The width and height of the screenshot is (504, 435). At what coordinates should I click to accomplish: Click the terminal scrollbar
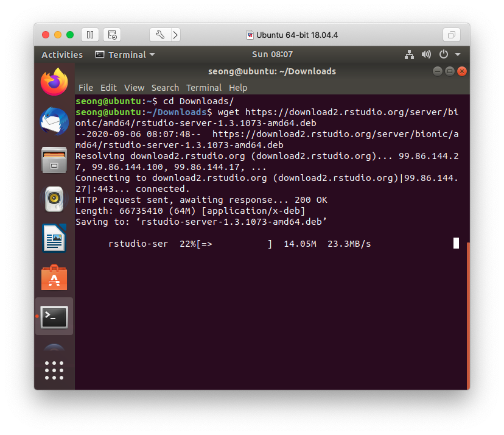tap(468, 316)
